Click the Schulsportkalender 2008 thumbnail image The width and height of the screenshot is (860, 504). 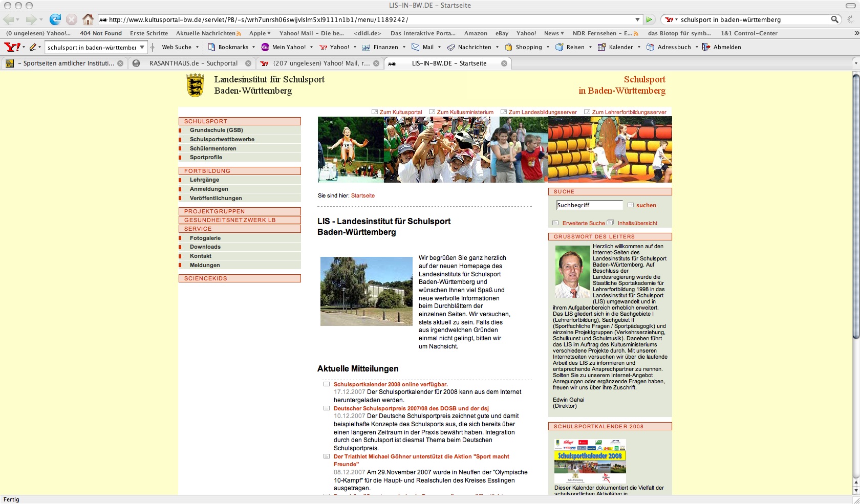(590, 461)
